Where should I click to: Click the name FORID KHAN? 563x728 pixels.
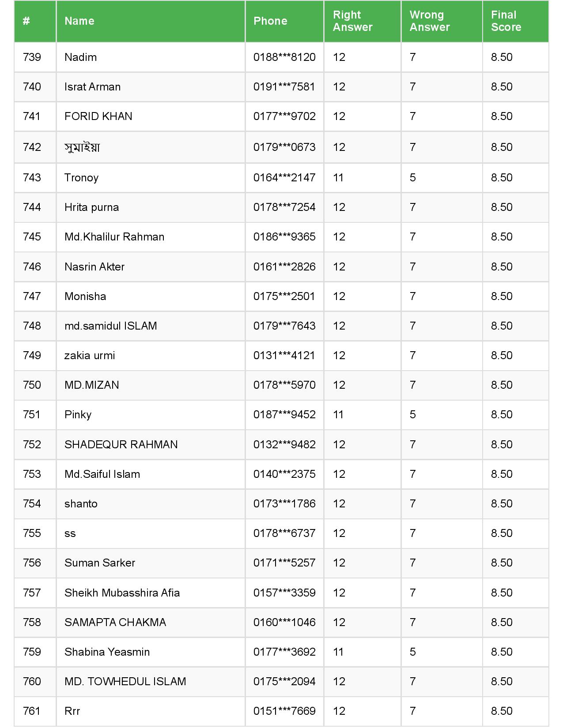click(98, 116)
